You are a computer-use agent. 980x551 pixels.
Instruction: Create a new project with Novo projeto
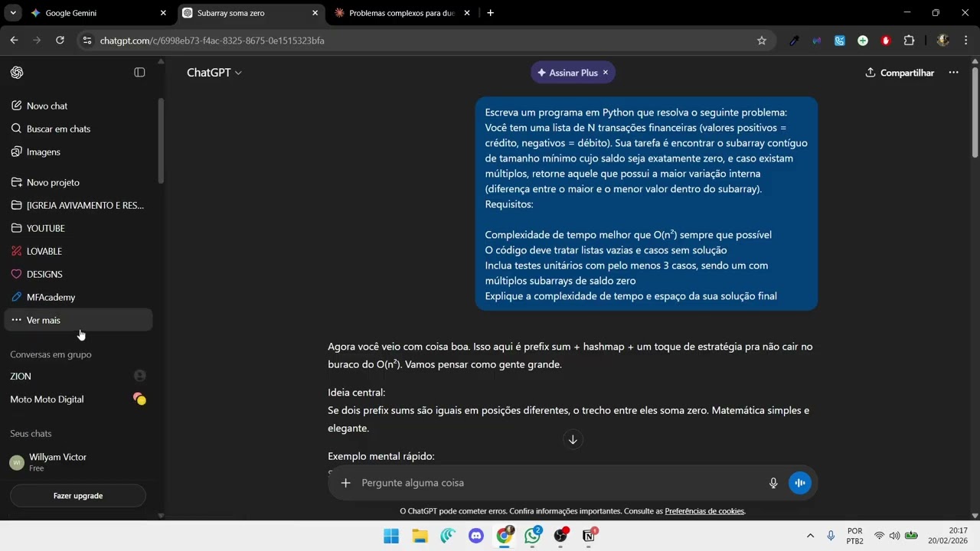click(78, 182)
